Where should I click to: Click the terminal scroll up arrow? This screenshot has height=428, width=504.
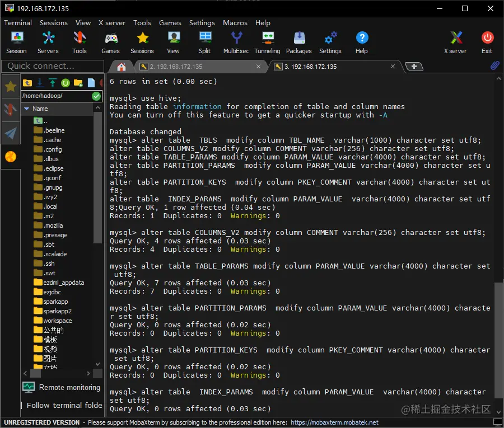click(x=498, y=78)
